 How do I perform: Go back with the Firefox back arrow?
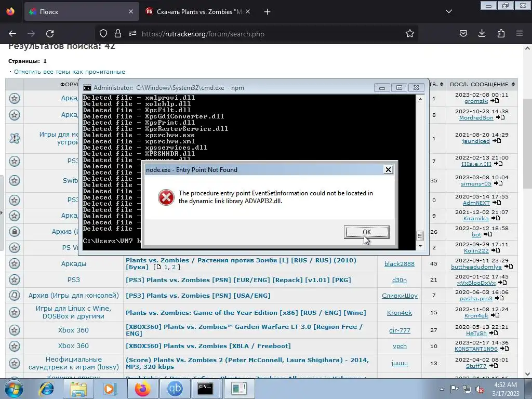12,34
